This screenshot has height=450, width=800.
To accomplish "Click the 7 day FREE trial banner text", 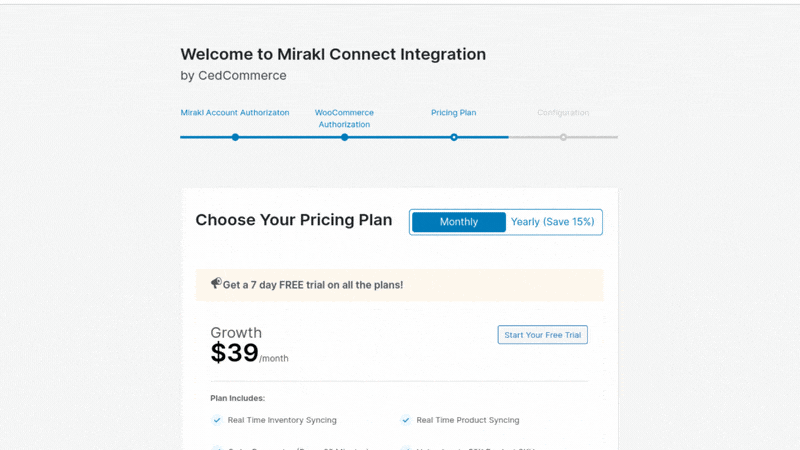I will click(313, 285).
